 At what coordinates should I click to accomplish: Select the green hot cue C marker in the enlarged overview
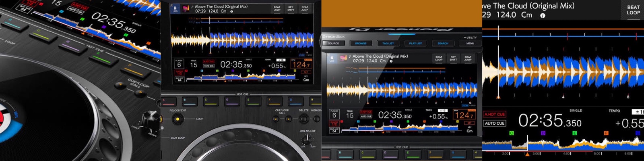tap(512, 133)
